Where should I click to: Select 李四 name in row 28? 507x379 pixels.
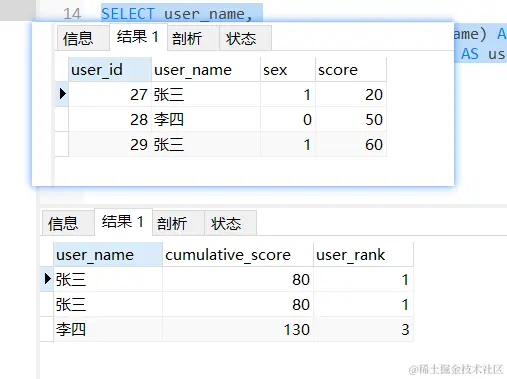click(x=206, y=119)
